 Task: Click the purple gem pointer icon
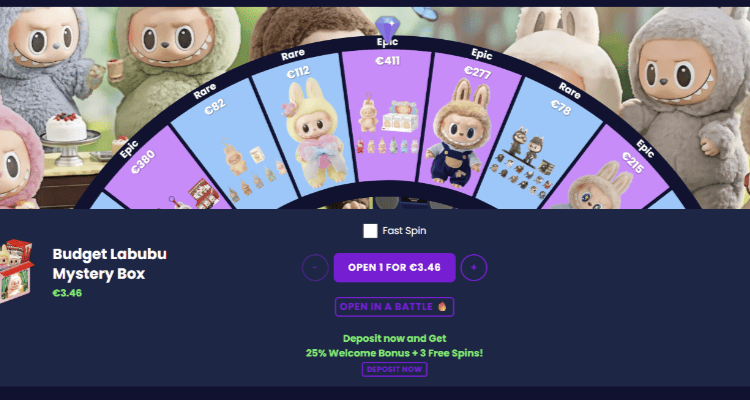coord(386,28)
